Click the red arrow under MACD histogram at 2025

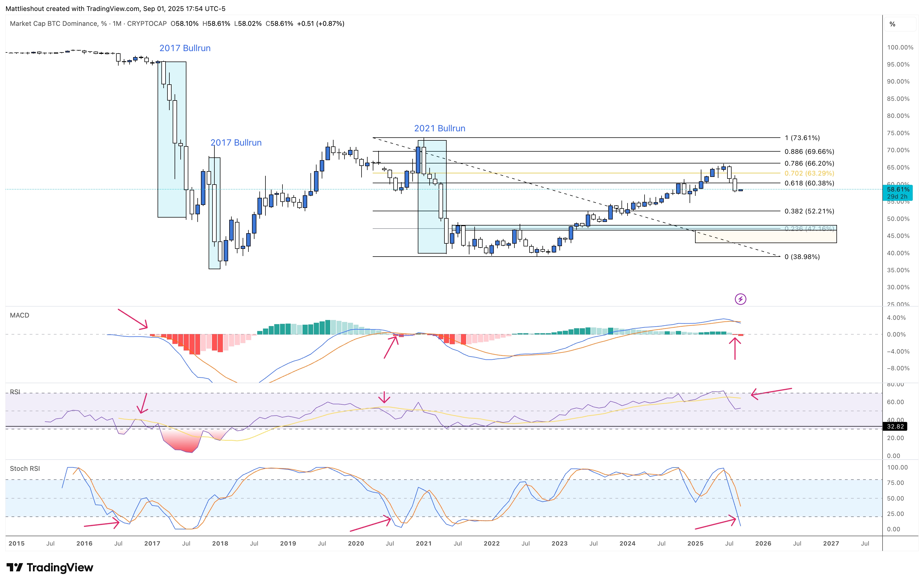735,349
